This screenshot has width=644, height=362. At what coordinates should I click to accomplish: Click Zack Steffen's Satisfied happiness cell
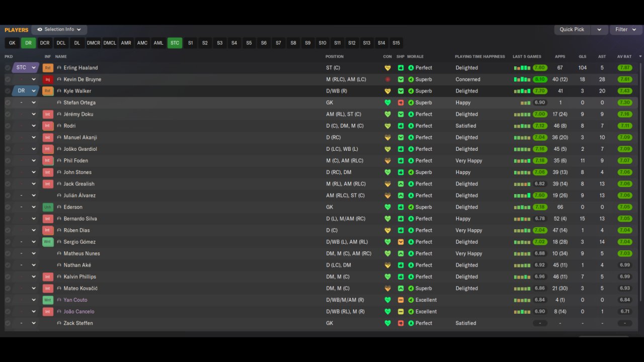pyautogui.click(x=466, y=323)
